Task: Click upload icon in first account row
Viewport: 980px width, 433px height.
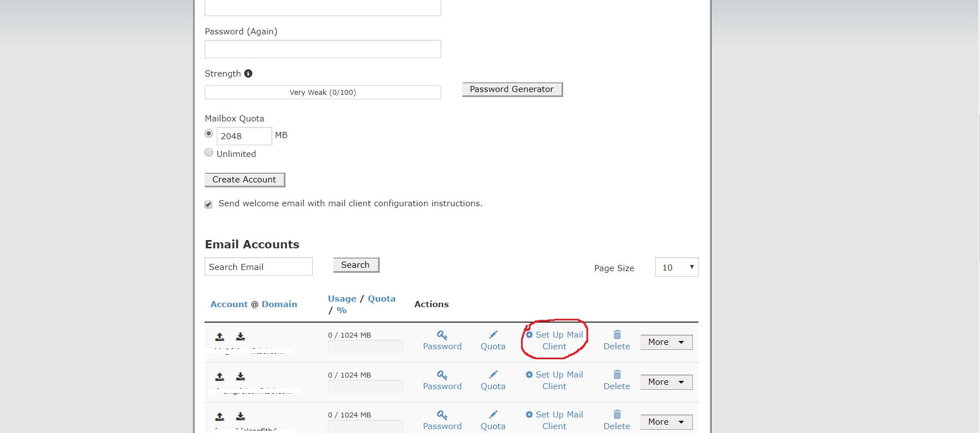Action: pyautogui.click(x=220, y=337)
